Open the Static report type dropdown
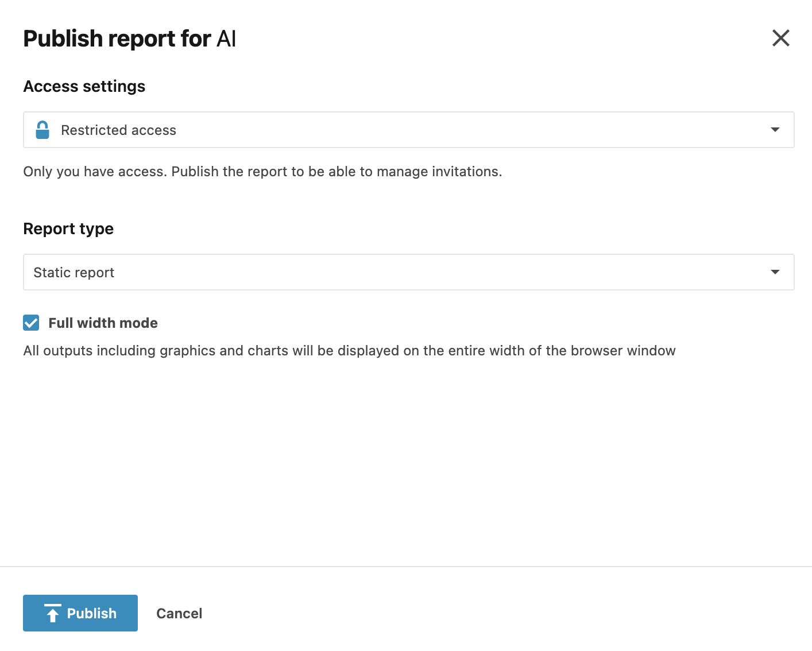 click(408, 272)
